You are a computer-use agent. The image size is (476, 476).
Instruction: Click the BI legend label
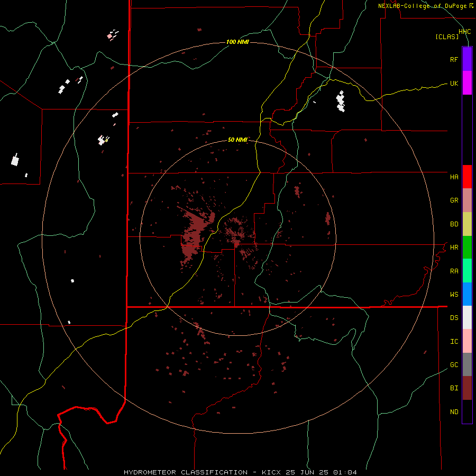(454, 388)
